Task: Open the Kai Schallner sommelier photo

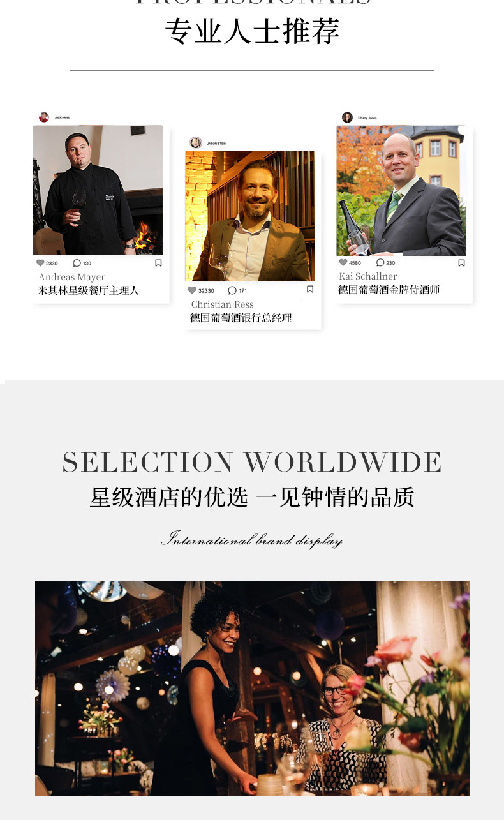Action: click(x=401, y=190)
